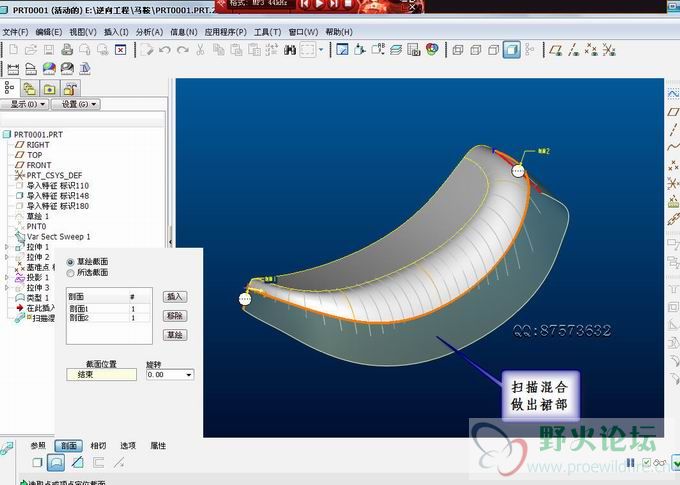Open the 视图(V) menu
Screen dimensions: 680x485
(83, 32)
